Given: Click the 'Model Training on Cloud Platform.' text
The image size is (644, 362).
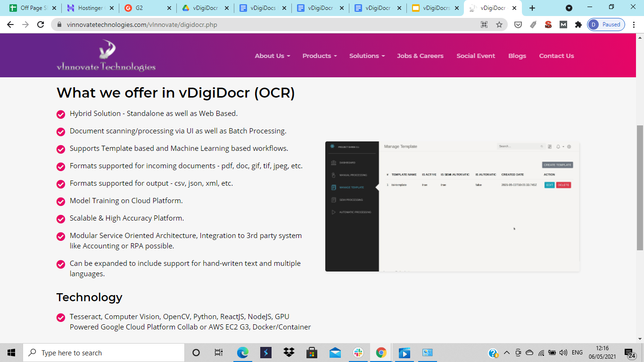Looking at the screenshot, I should click(x=126, y=201).
